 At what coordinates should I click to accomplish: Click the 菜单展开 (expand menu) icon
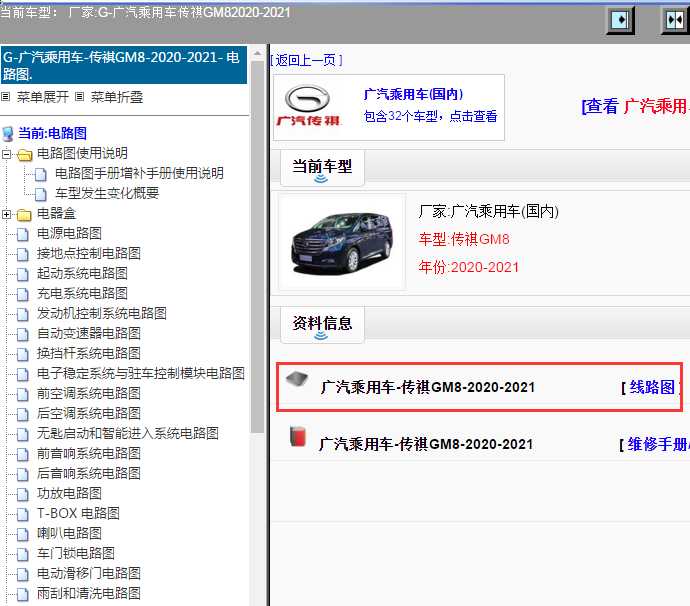pos(6,97)
